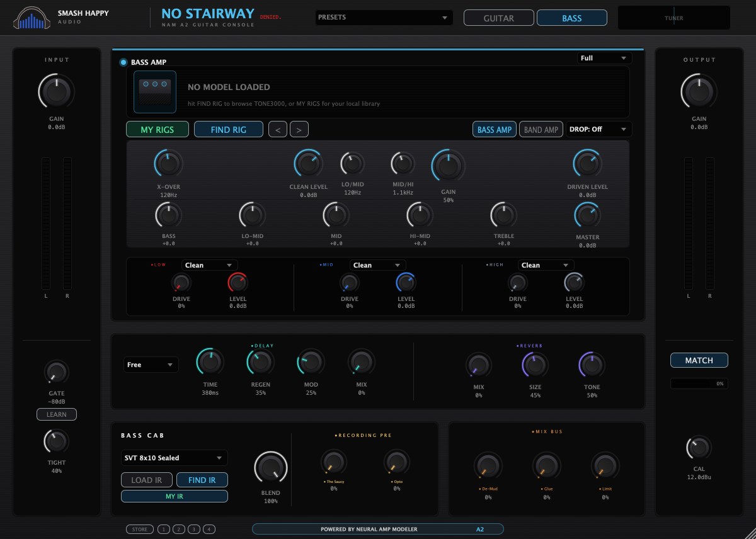Click the delay Time knob
756x539 pixels.
click(210, 362)
